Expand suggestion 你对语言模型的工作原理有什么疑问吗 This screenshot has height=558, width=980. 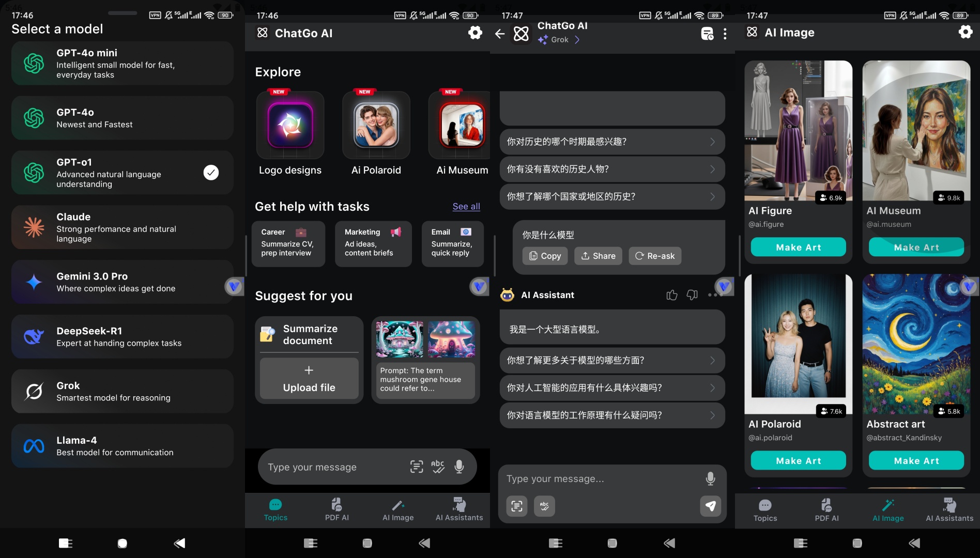click(x=612, y=415)
